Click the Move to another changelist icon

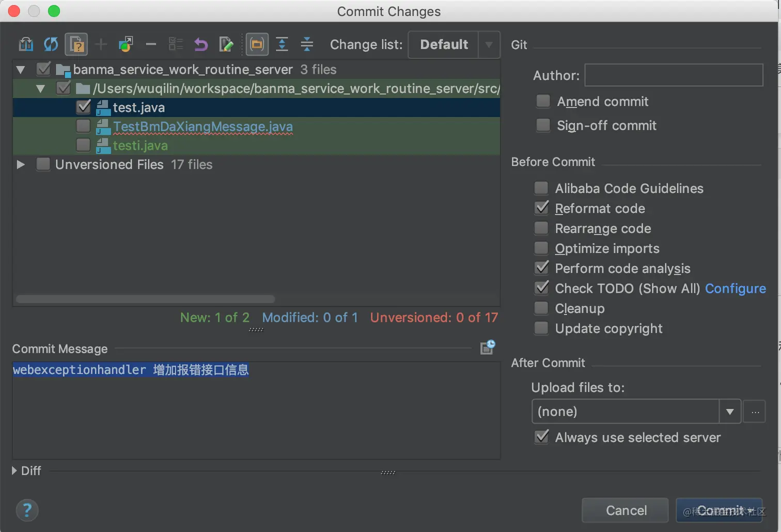[126, 44]
